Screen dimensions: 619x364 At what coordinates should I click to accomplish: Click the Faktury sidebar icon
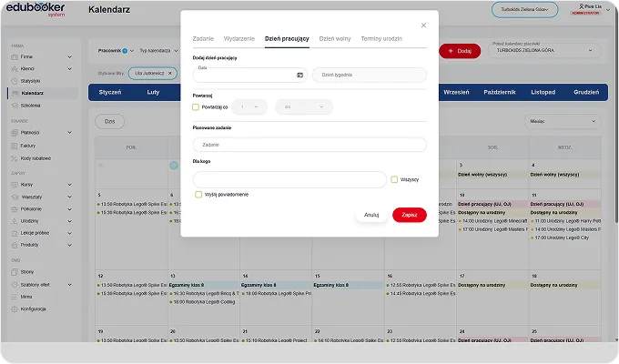15,145
